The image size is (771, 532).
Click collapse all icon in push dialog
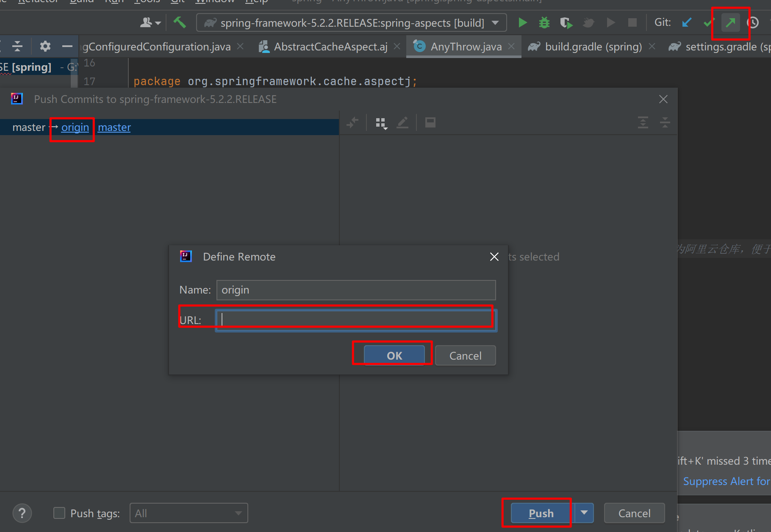665,123
